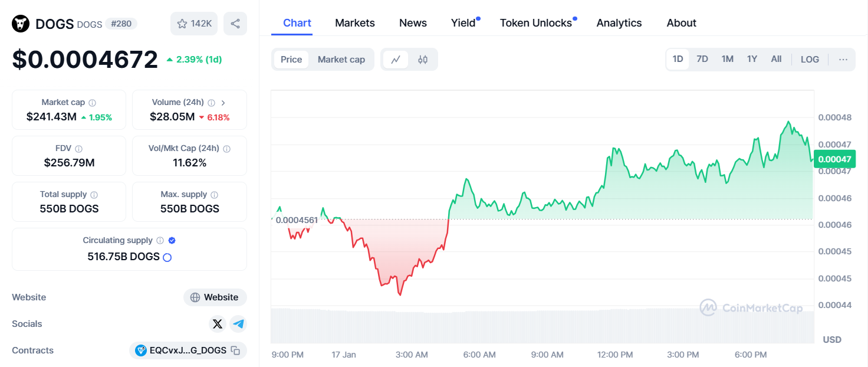Click circulating supply progress circle icon
Viewport: 868px width, 367px height.
pyautogui.click(x=167, y=257)
